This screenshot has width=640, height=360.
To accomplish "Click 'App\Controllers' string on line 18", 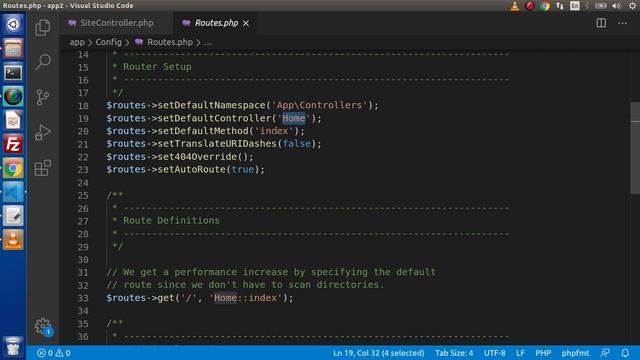I will point(319,105).
